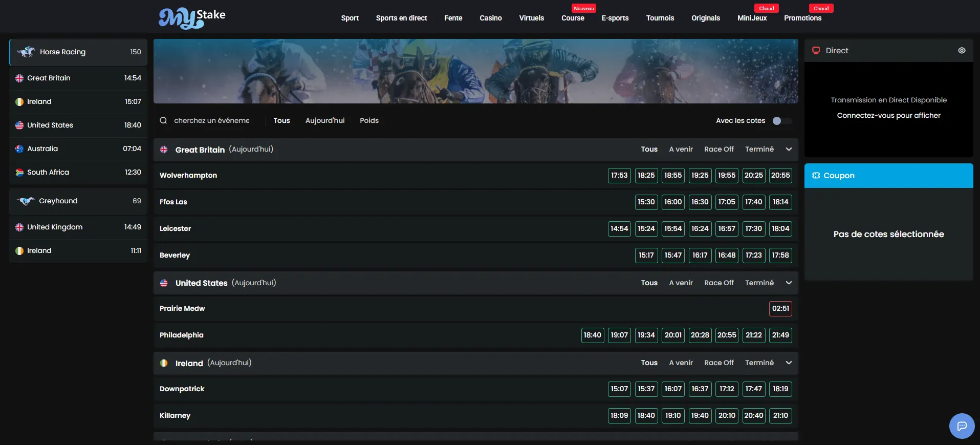Image resolution: width=980 pixels, height=445 pixels.
Task: Open Ffos Las 15:30 race
Action: coord(646,202)
